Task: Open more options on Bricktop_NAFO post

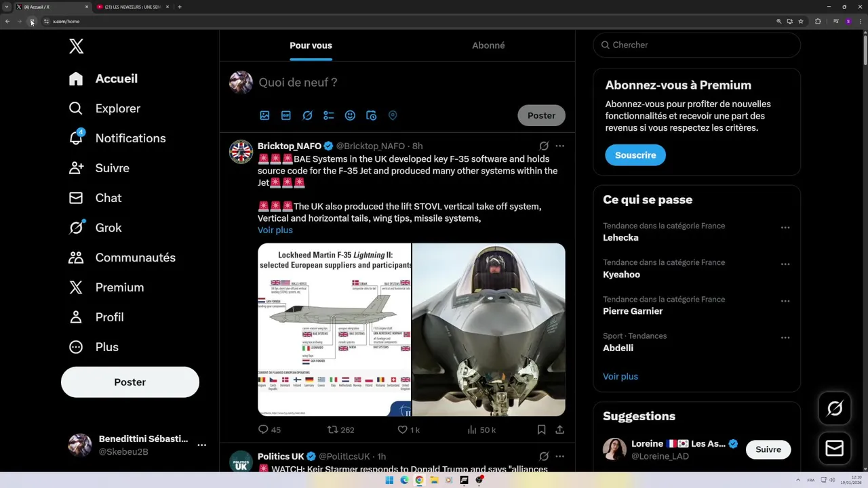Action: coord(559,146)
